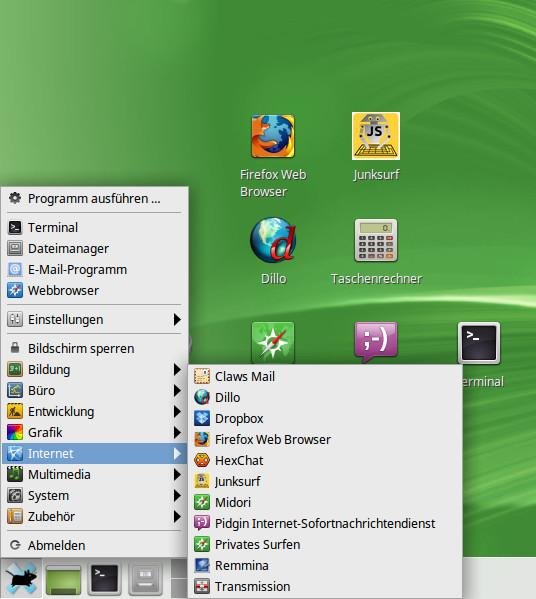The image size is (536, 599).
Task: Click the Taschenrechner desktop label
Action: click(376, 279)
